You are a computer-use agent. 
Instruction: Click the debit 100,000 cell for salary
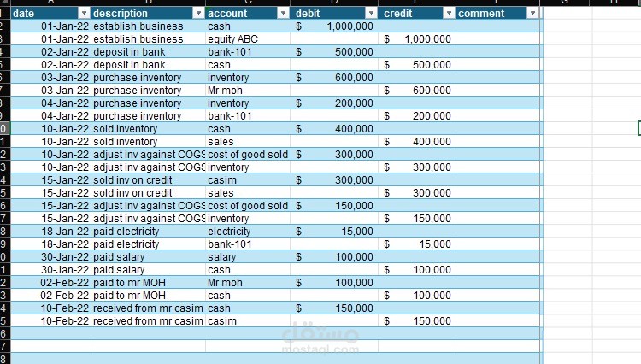pyautogui.click(x=334, y=257)
